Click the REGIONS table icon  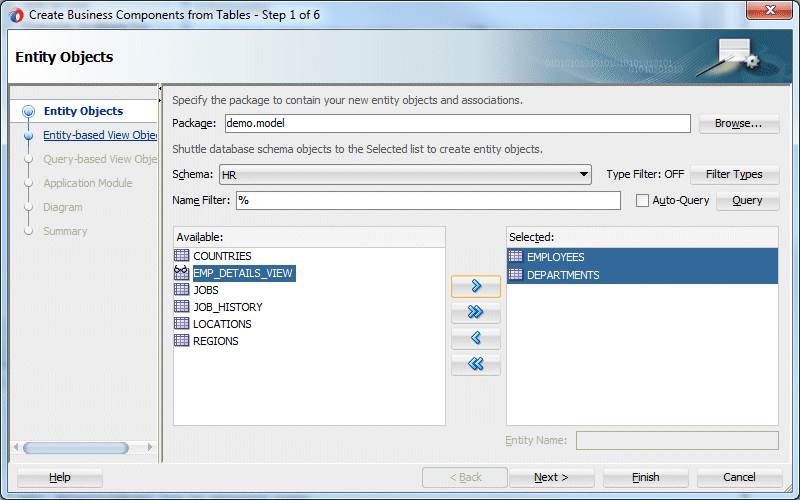(181, 340)
